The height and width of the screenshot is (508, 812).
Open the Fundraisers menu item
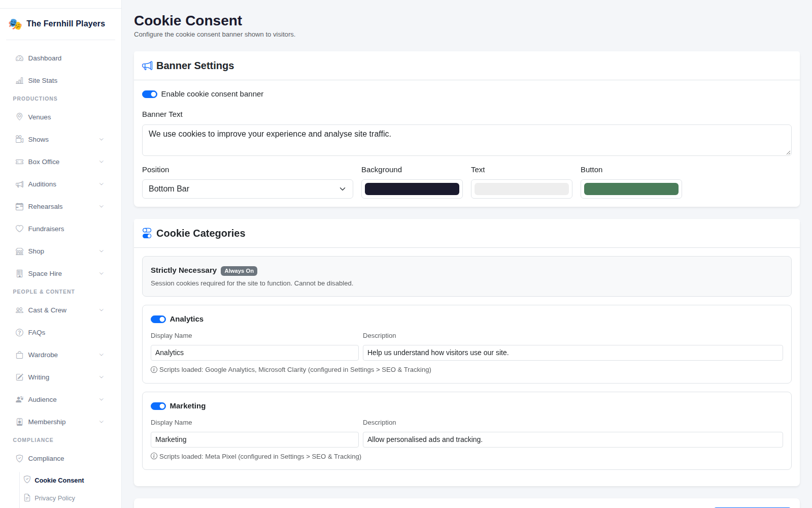click(60, 229)
